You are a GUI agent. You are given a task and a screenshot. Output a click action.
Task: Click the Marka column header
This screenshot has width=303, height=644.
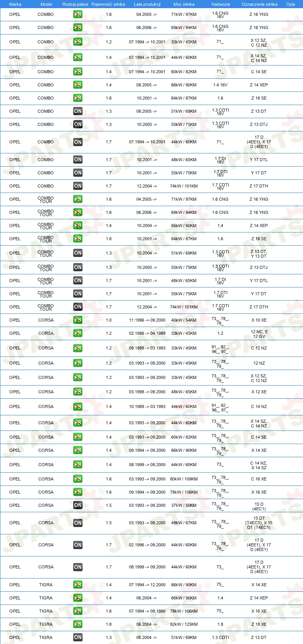pos(15,4)
